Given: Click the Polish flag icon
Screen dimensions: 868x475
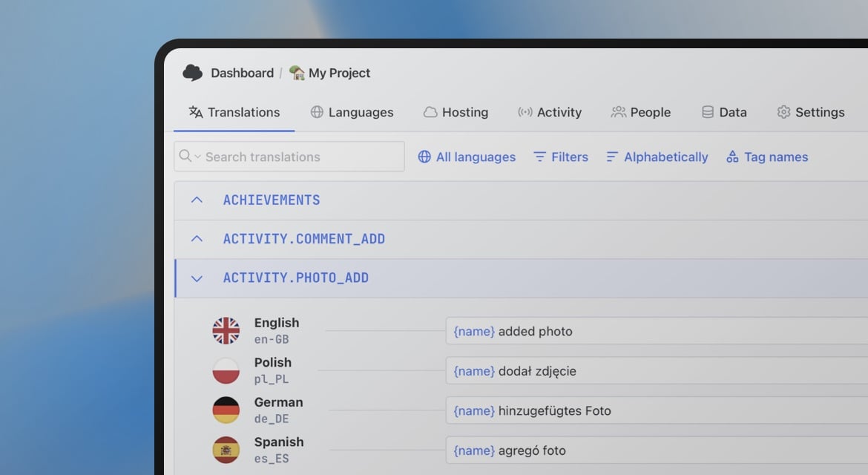Looking at the screenshot, I should tap(226, 370).
